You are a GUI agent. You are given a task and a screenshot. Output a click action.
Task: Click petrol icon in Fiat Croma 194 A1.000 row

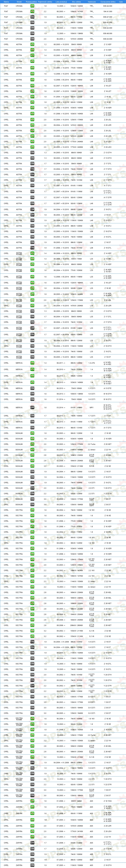coord(32,11)
